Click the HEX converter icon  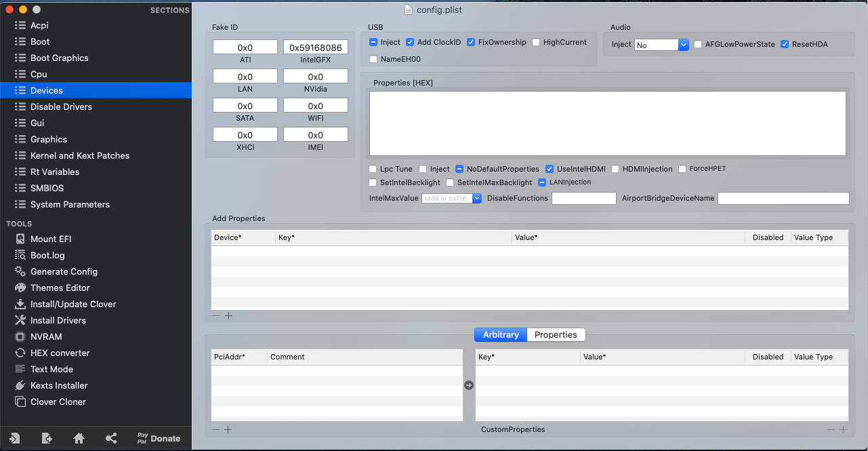(x=20, y=353)
